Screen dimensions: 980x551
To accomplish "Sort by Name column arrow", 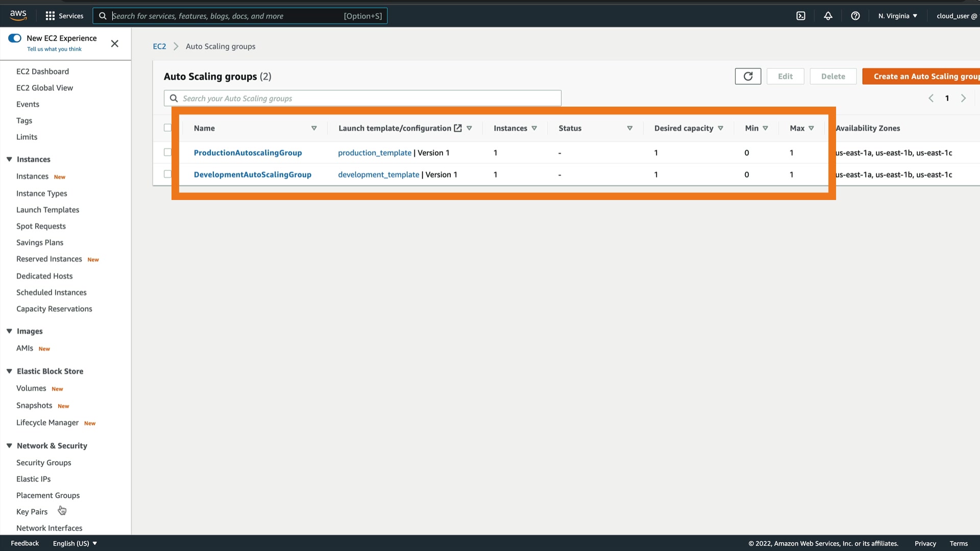I will [x=314, y=129].
